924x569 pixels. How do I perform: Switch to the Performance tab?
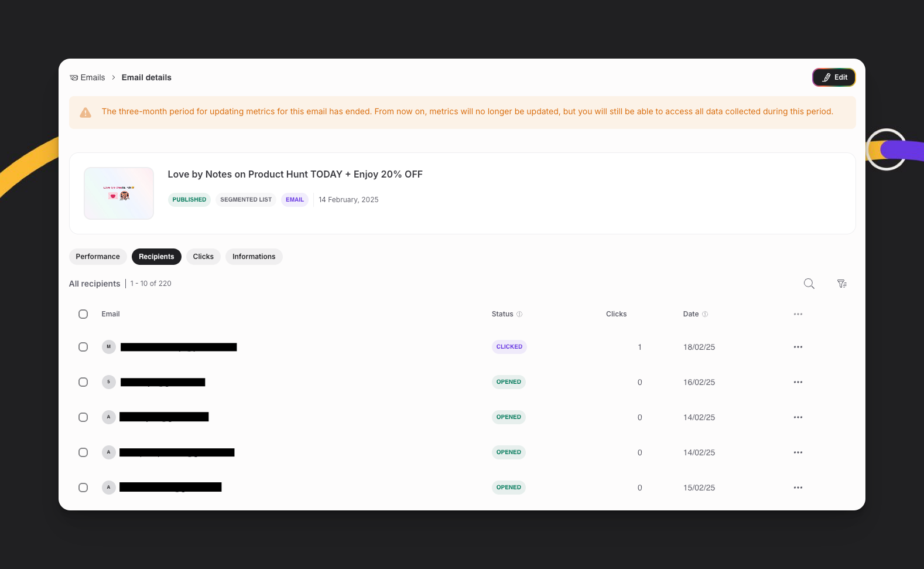click(98, 257)
